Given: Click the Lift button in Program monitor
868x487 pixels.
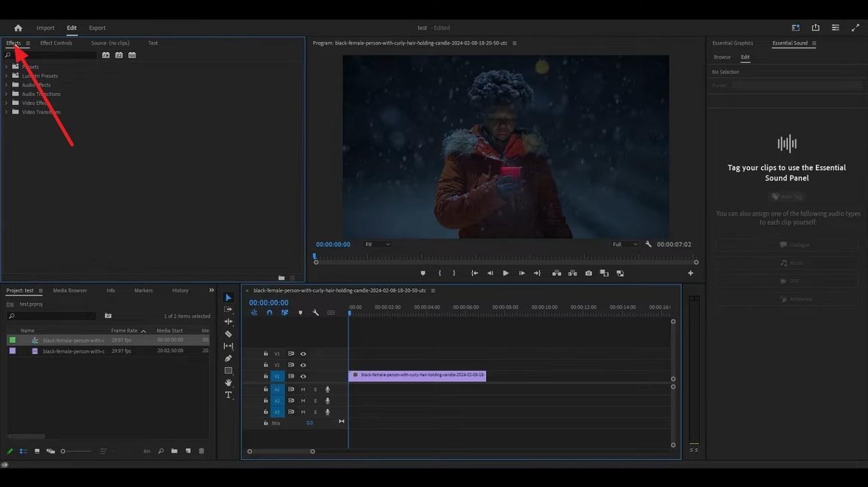Looking at the screenshot, I should click(556, 273).
